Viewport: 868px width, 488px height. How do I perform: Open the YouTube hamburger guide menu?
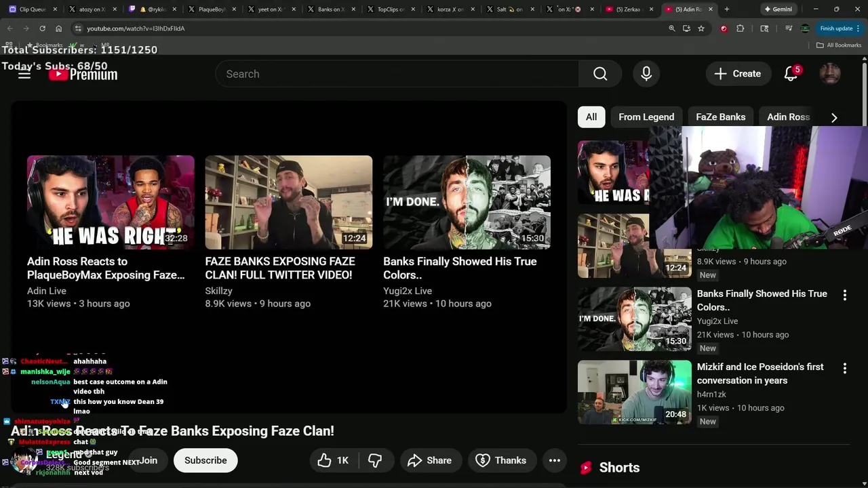(x=24, y=74)
